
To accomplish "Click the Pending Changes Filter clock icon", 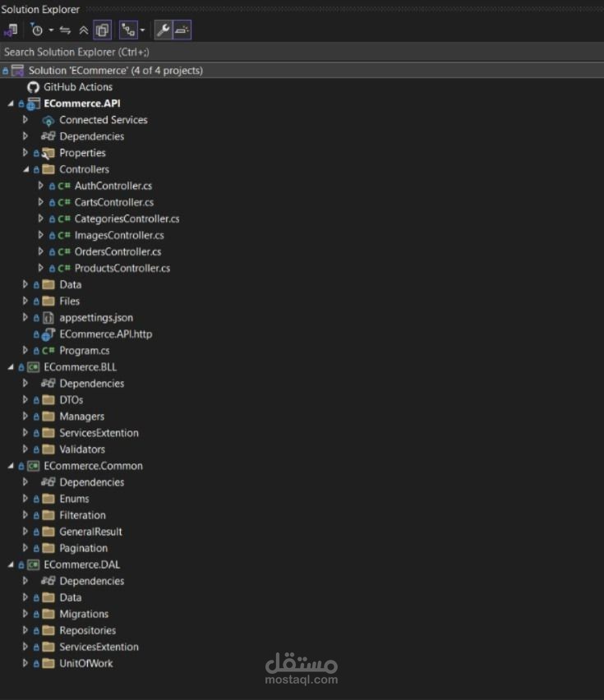I will 37,30.
